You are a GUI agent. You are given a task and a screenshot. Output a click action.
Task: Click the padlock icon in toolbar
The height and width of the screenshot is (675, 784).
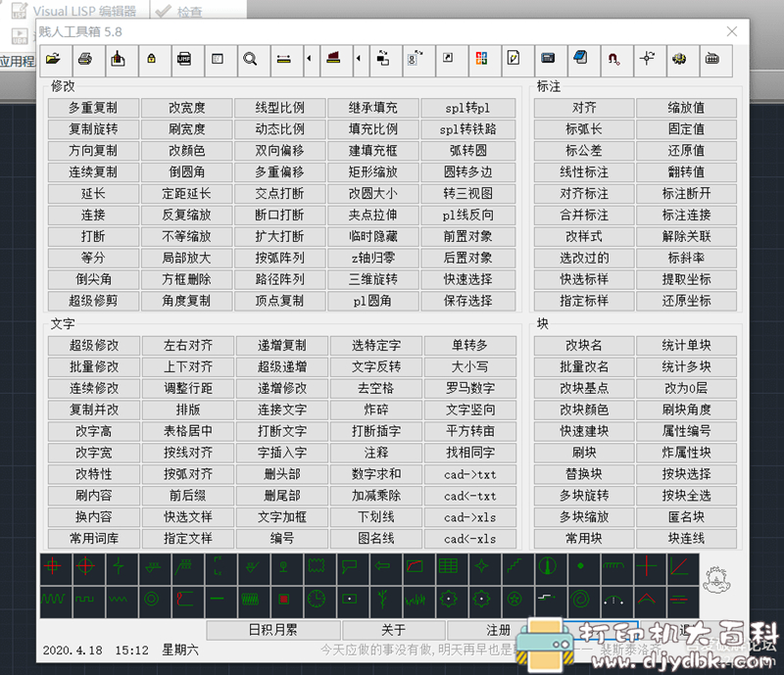(x=154, y=60)
